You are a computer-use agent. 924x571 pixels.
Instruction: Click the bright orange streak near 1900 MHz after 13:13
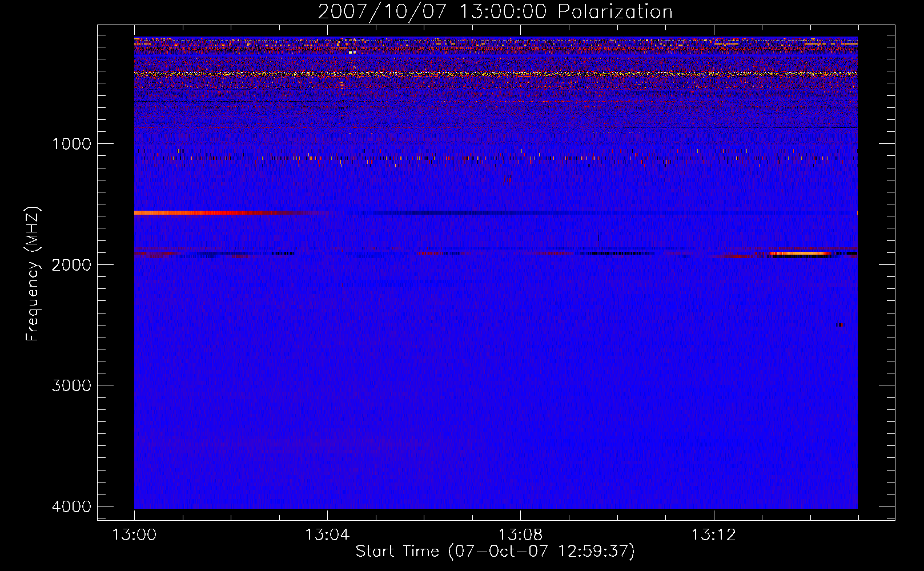[800, 253]
